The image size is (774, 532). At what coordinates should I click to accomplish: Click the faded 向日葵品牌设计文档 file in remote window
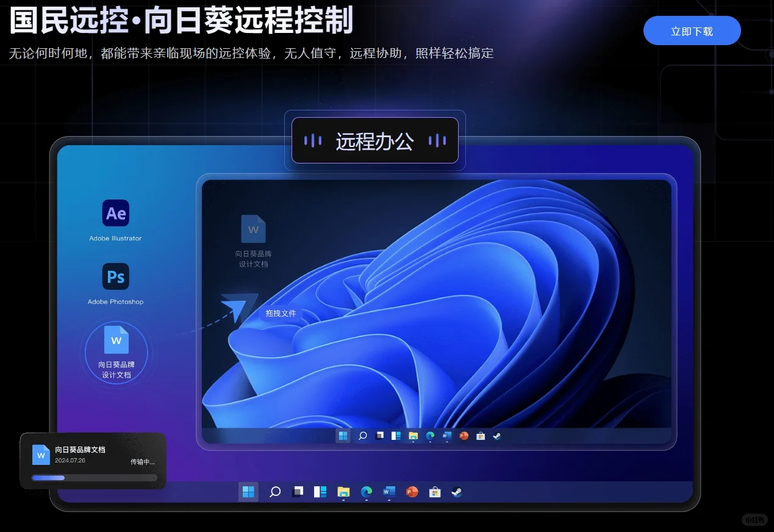(253, 242)
